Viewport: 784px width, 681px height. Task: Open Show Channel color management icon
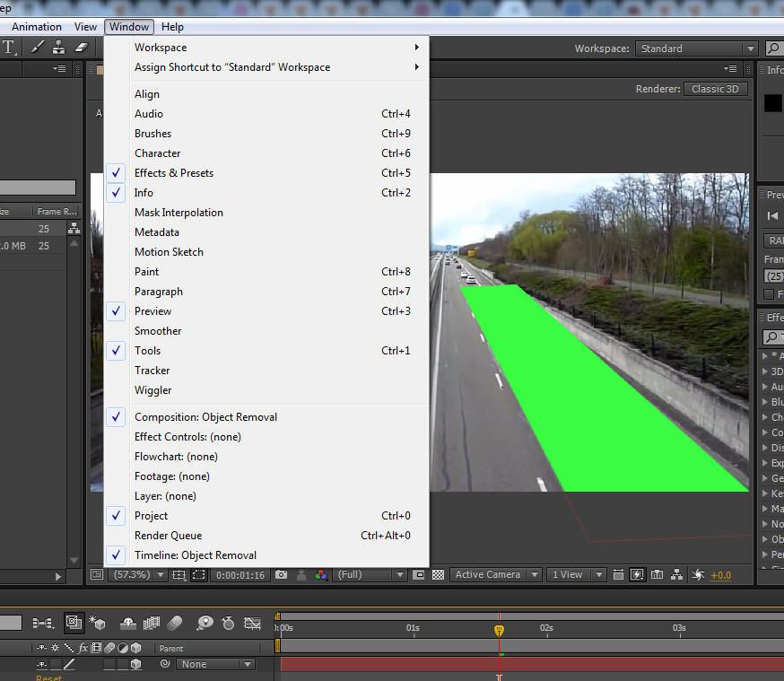tap(321, 575)
